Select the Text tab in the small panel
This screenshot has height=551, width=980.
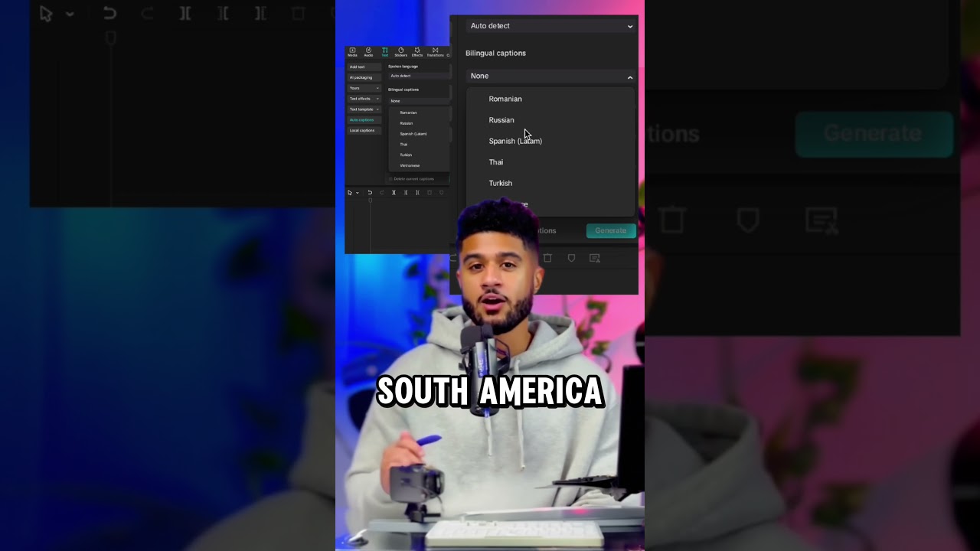point(385,52)
